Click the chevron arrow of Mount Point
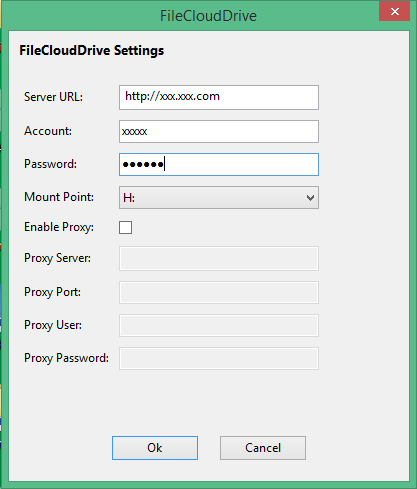Screen dimensions: 417x489 click(310, 198)
